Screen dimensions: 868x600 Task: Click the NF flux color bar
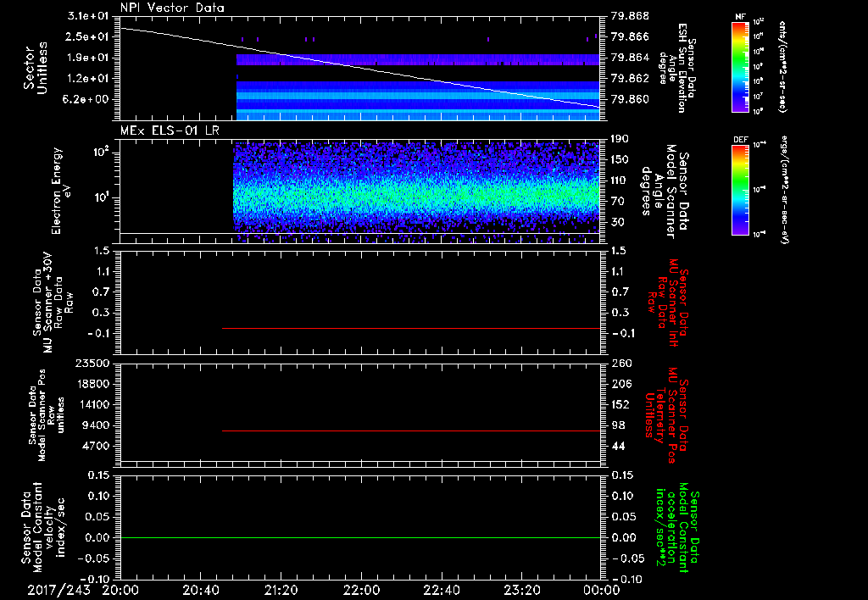click(740, 67)
